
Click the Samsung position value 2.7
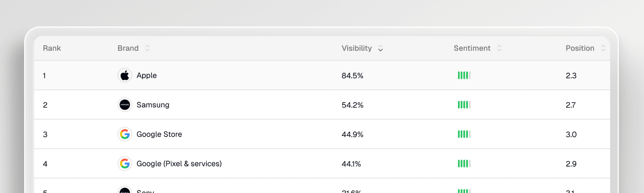point(571,105)
